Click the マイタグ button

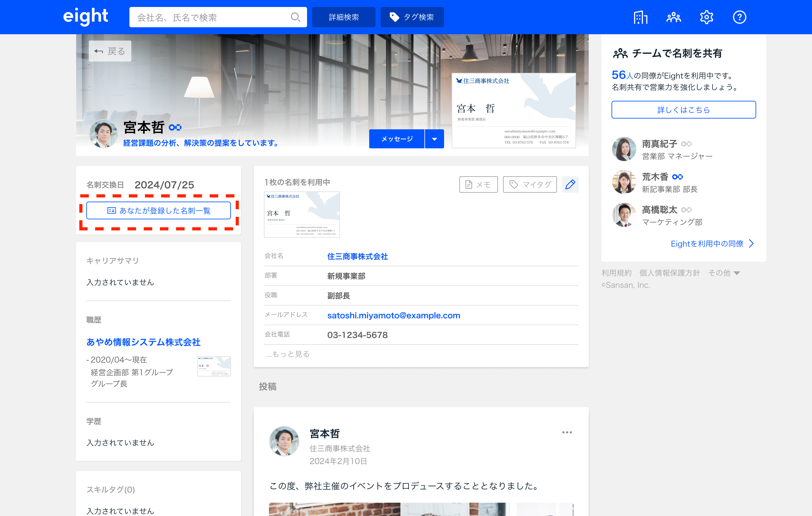(529, 184)
